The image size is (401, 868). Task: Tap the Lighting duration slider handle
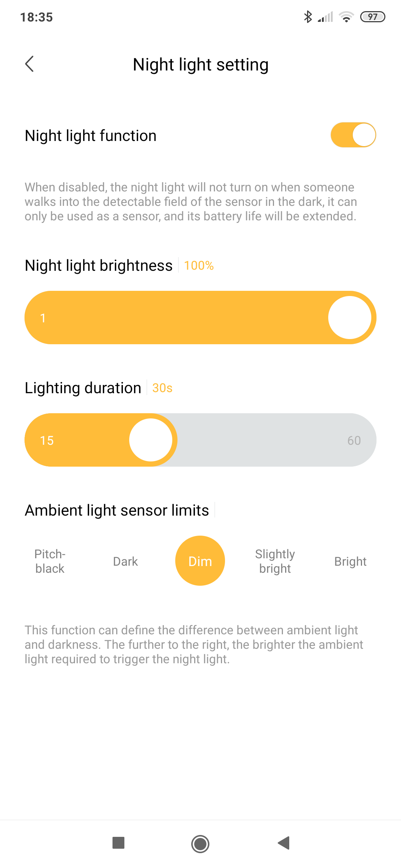151,440
